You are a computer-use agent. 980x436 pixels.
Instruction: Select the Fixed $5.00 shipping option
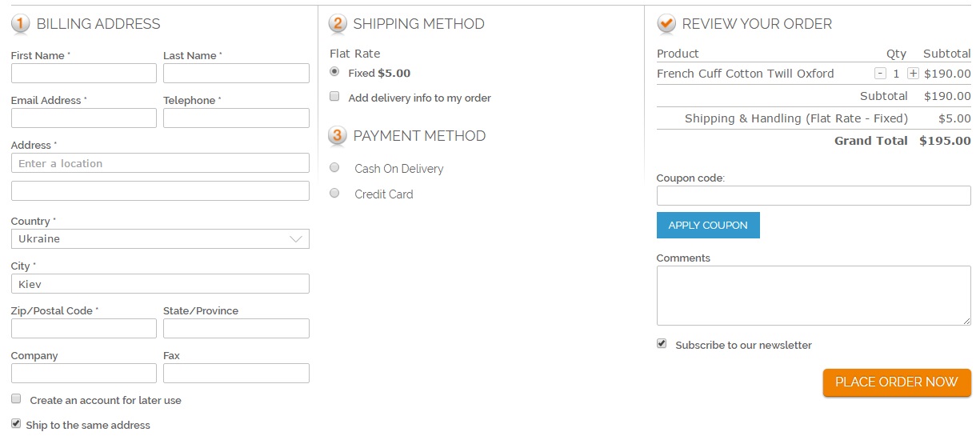pyautogui.click(x=334, y=72)
